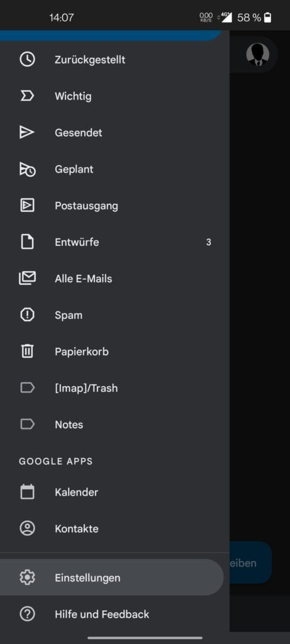Tap the Entwürfe document icon

[x=27, y=242]
